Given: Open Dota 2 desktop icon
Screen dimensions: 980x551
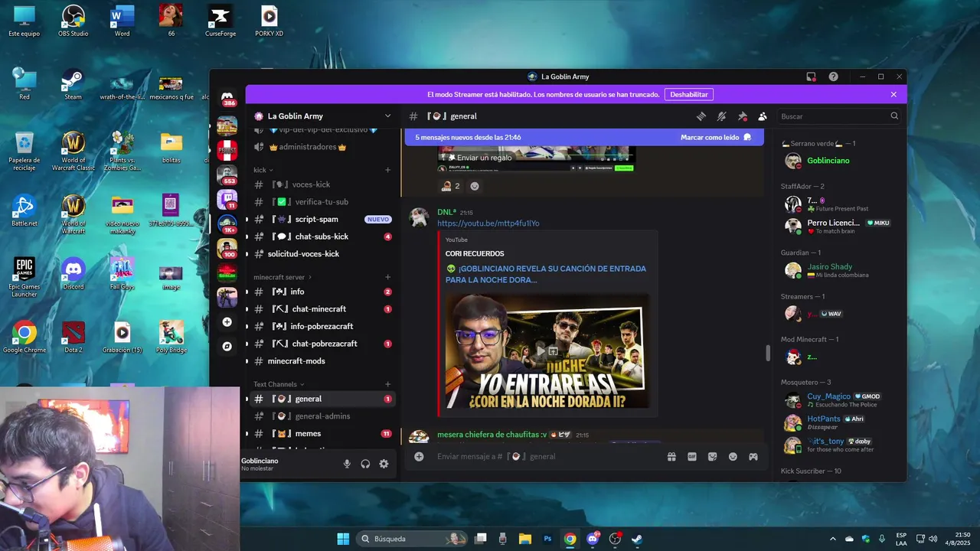Looking at the screenshot, I should click(x=73, y=337).
